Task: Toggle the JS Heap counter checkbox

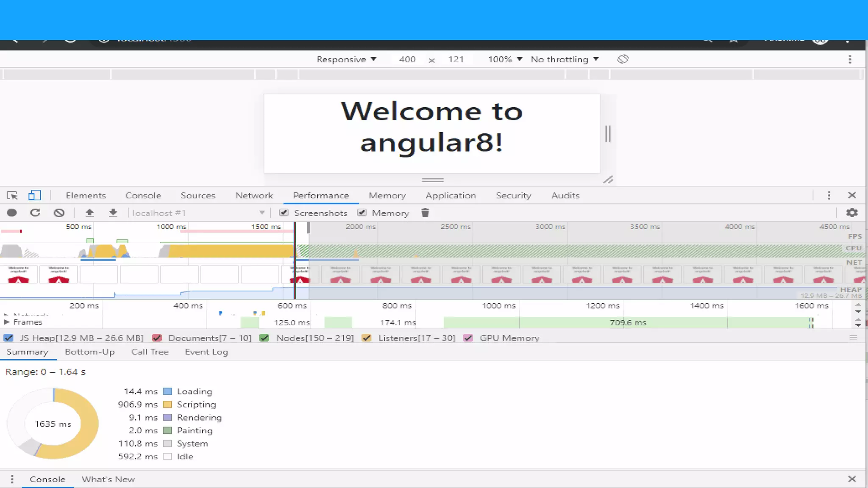Action: pos(8,338)
